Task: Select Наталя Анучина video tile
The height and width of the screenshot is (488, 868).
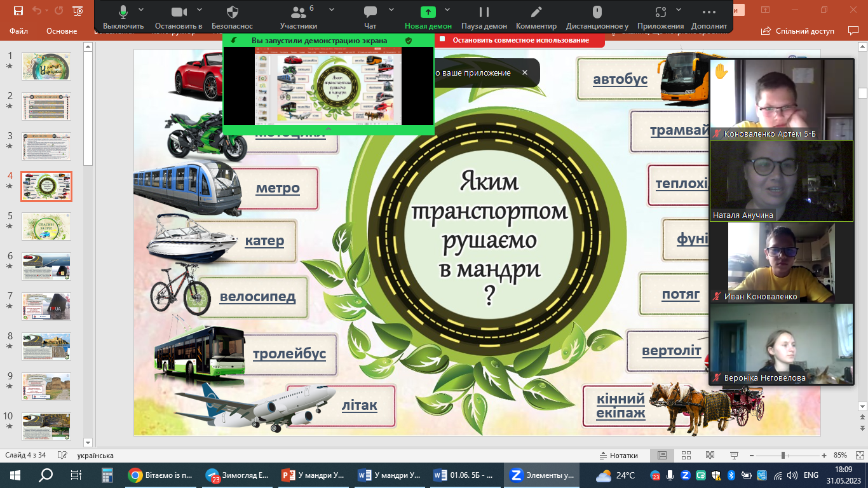Action: (782, 181)
